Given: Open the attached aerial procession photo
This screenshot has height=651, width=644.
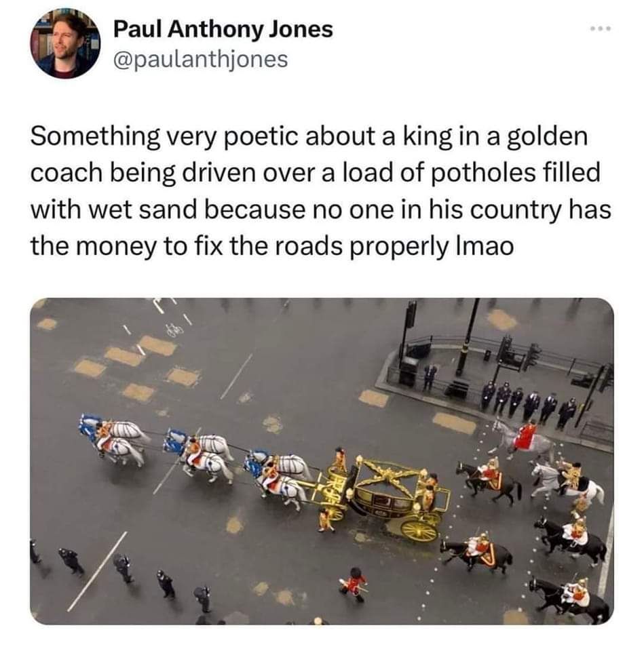Looking at the screenshot, I should pyautogui.click(x=322, y=461).
